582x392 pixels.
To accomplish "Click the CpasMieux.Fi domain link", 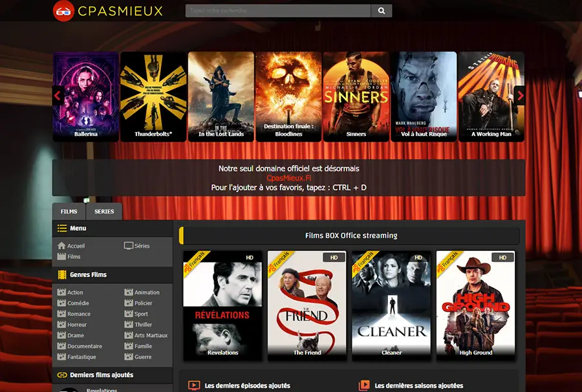I will point(289,178).
